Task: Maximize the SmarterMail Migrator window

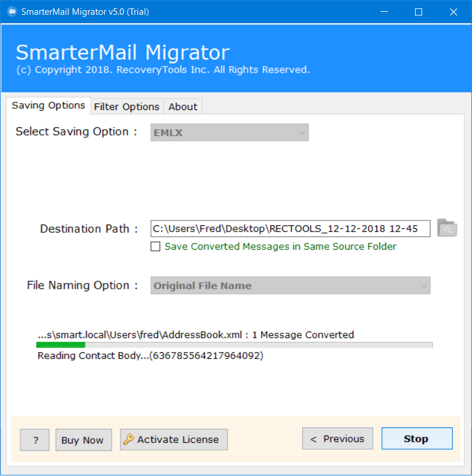Action: [419, 12]
